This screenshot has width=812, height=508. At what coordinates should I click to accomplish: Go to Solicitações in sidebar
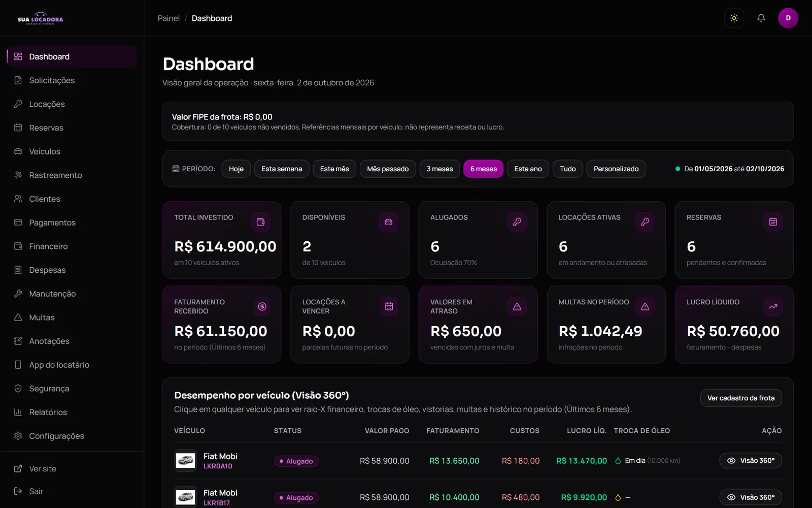pyautogui.click(x=72, y=80)
